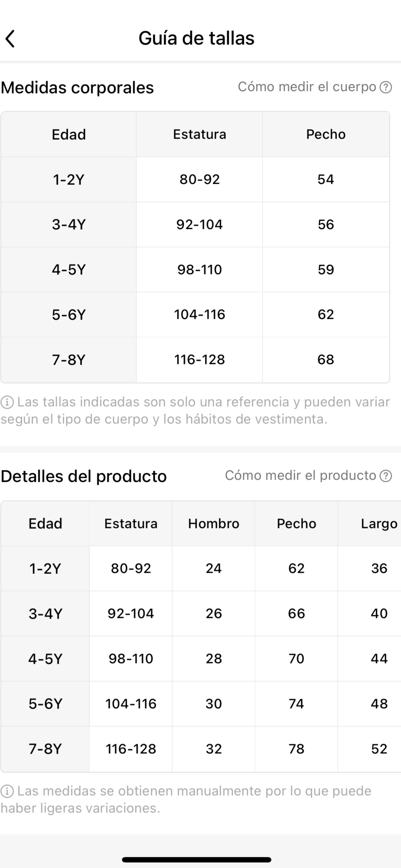Tap the Edad header in the product table
401x868 pixels.
[45, 524]
